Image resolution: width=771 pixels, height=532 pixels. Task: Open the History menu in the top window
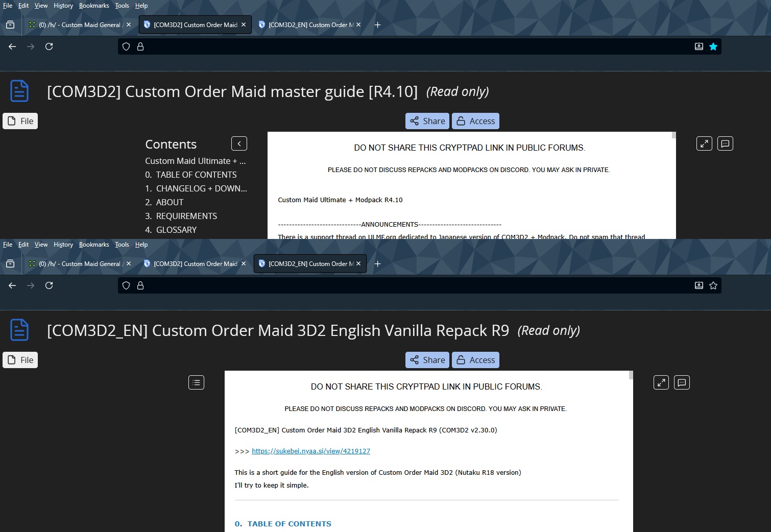63,6
